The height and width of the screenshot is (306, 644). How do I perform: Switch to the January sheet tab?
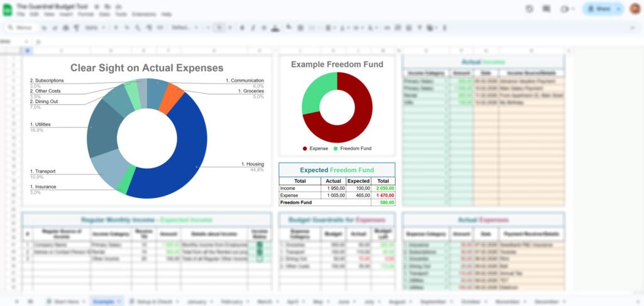pyautogui.click(x=197, y=301)
